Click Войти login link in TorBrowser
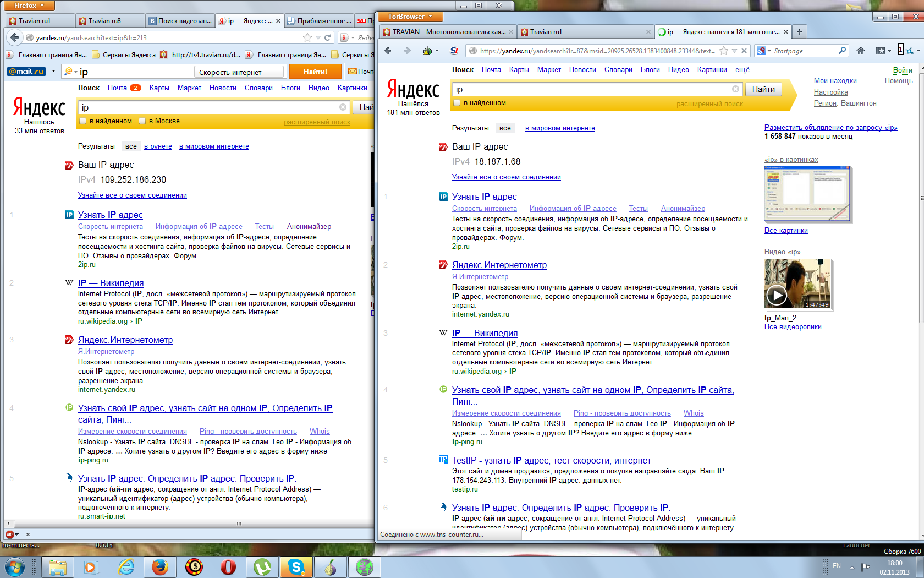The height and width of the screenshot is (578, 924). [903, 70]
